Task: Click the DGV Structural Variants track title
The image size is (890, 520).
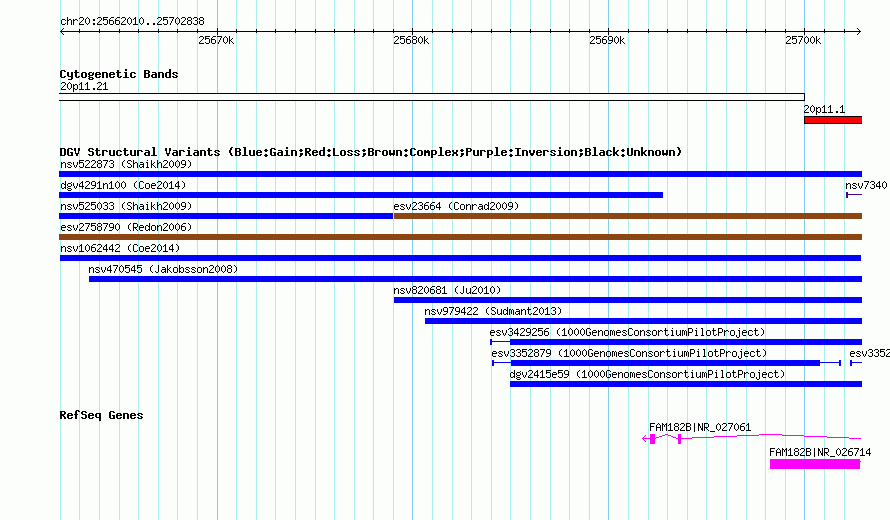Action: click(x=371, y=152)
